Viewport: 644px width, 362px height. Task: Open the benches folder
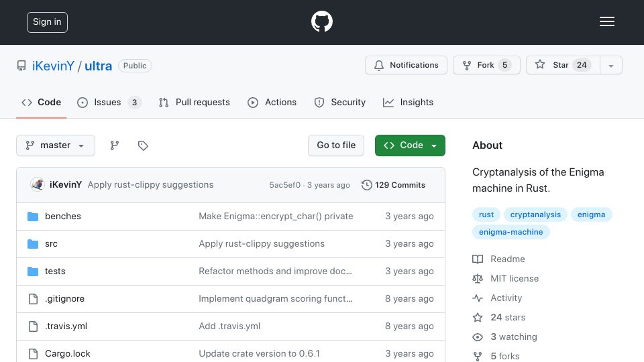(x=63, y=217)
